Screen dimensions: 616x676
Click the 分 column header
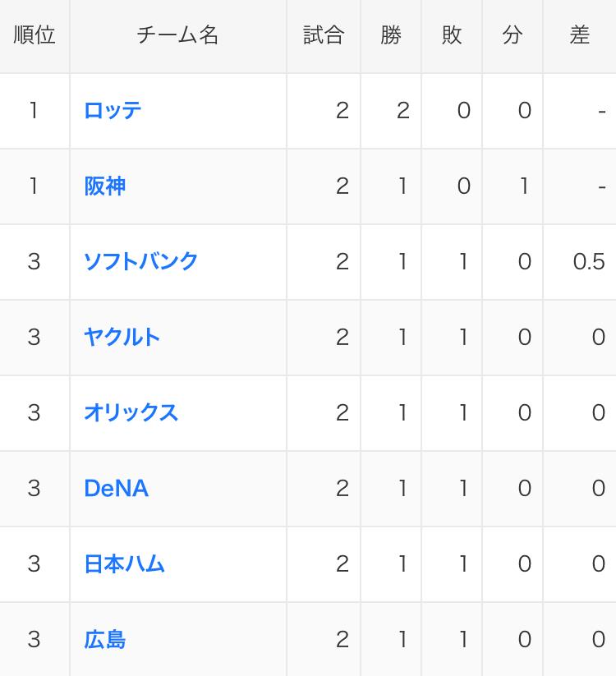[x=513, y=35]
